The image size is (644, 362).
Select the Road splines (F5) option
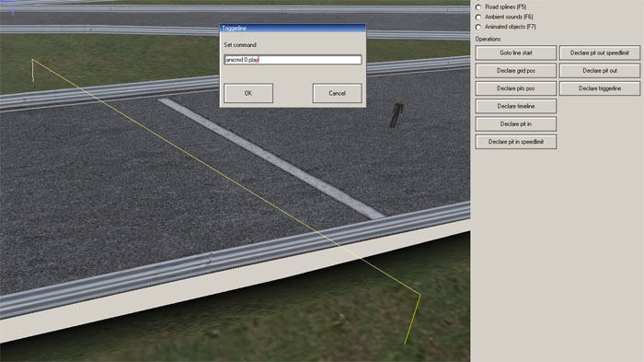pos(478,7)
